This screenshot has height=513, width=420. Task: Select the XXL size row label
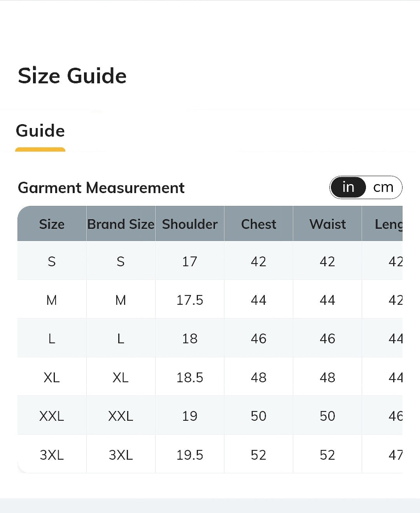52,416
